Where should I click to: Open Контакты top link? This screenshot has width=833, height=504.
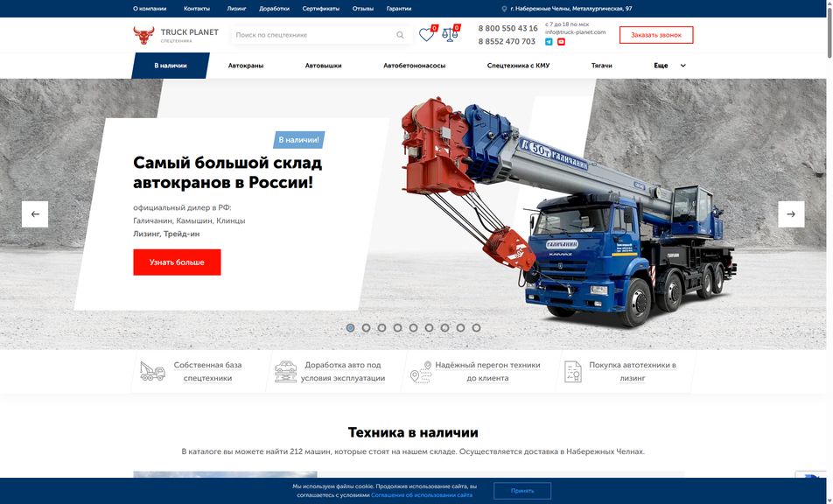coord(197,9)
